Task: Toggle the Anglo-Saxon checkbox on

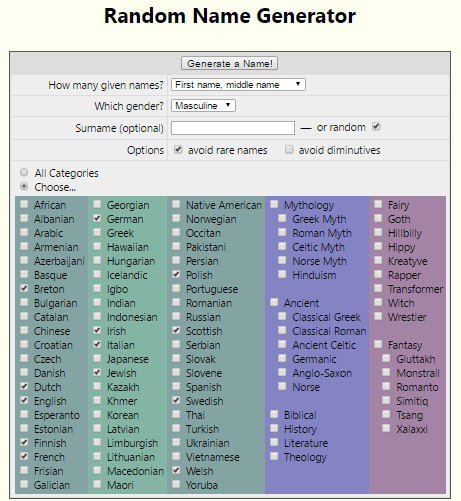Action: tap(282, 372)
